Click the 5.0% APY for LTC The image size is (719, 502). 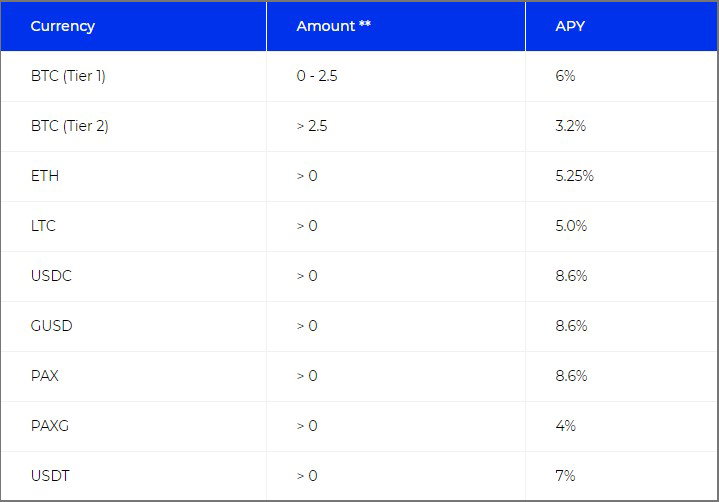(571, 226)
